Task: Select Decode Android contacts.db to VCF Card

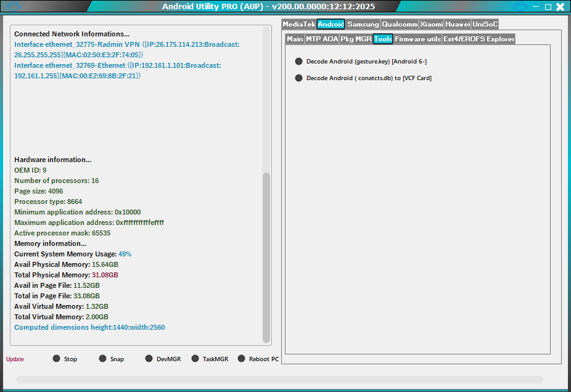Action: pos(298,78)
